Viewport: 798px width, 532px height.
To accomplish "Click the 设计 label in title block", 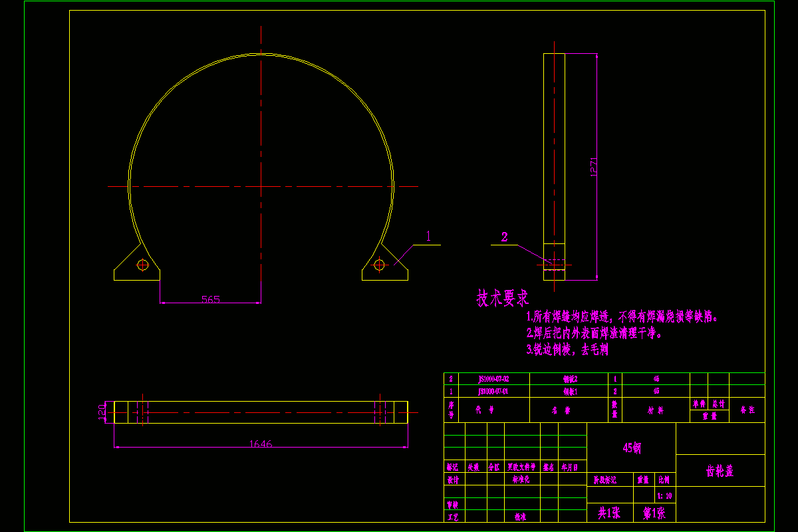I will click(453, 479).
